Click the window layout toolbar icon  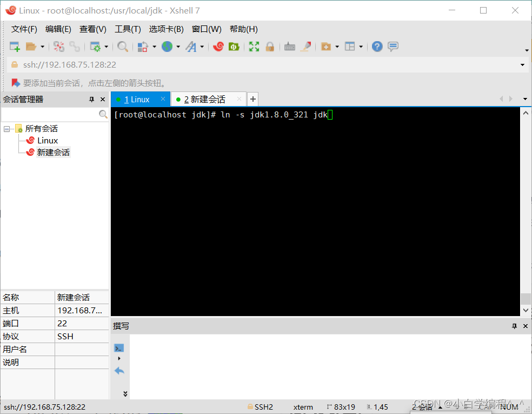coord(350,47)
